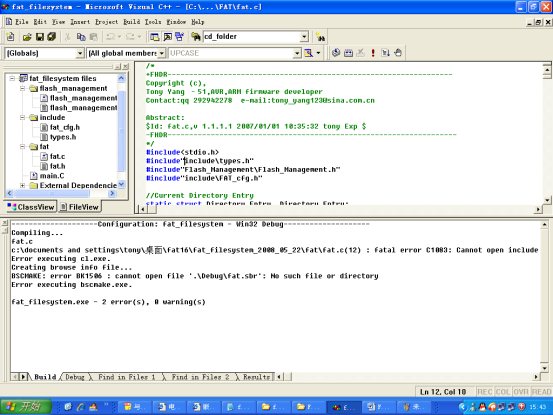Click the QQ penguin tray icon
This screenshot has width=553, height=415.
482,407
